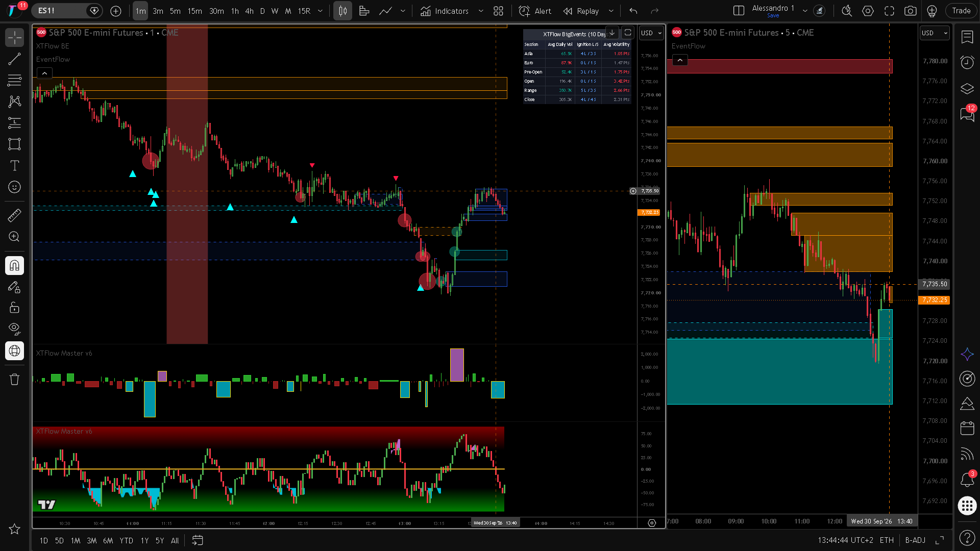This screenshot has height=551, width=980.
Task: Open the alerts clock panel
Action: click(967, 62)
